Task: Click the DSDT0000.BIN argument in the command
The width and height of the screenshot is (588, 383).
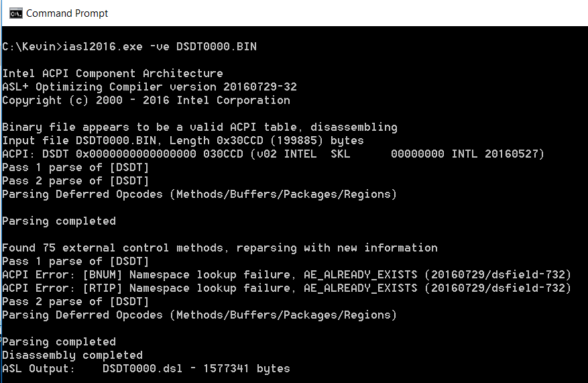Action: [x=217, y=46]
